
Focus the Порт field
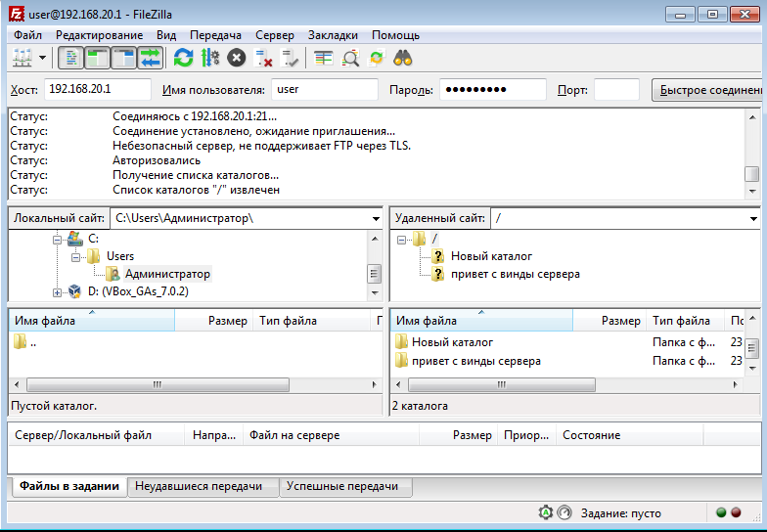616,90
